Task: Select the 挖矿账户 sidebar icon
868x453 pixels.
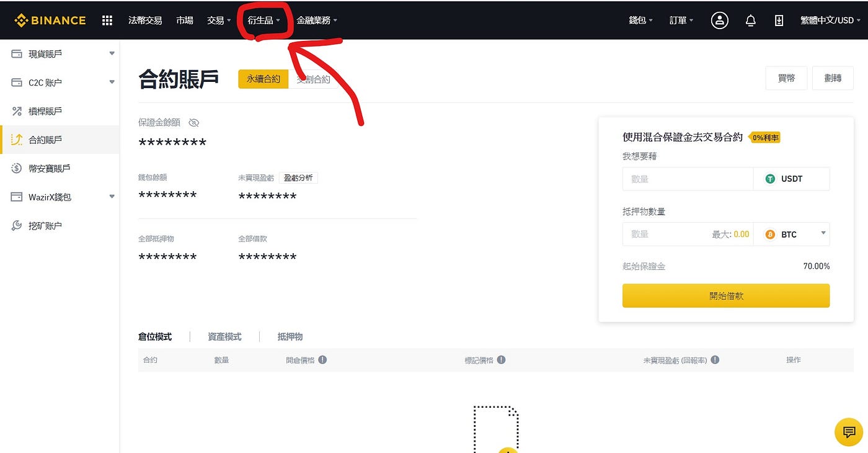Action: coord(19,225)
